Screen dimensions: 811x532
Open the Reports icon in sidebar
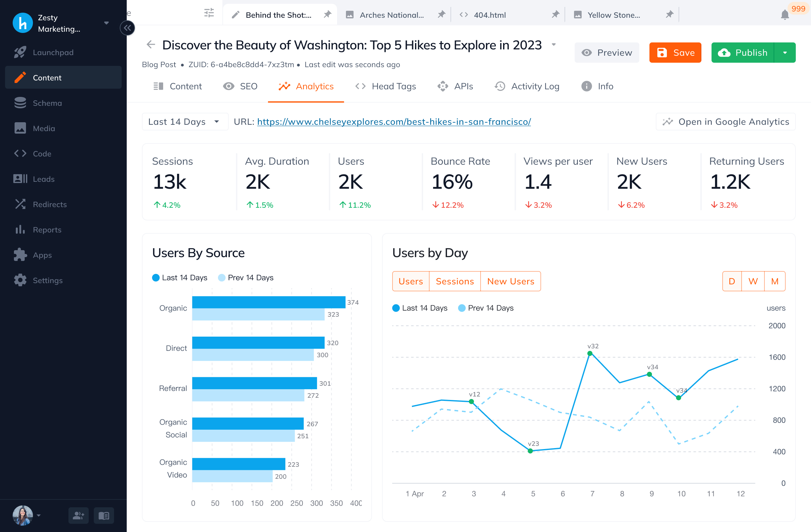21,229
